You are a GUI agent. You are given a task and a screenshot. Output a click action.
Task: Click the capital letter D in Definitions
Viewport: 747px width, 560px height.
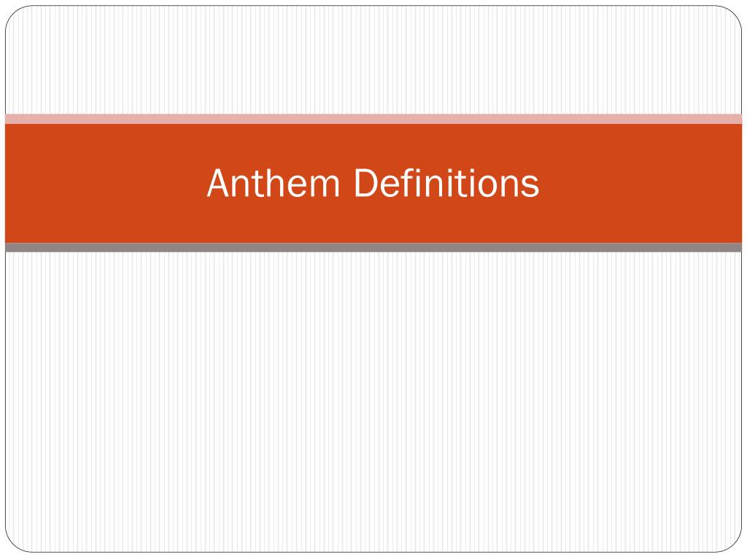pos(365,183)
